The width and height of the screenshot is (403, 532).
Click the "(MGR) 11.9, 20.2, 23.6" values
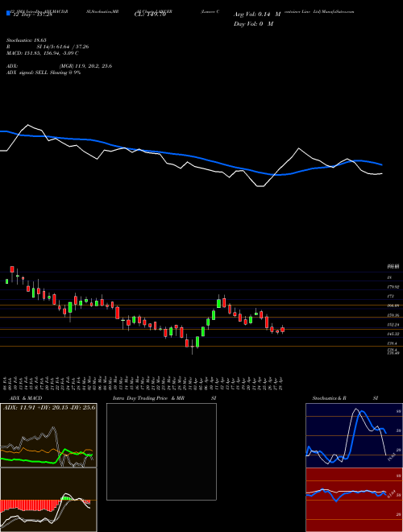pyautogui.click(x=85, y=66)
